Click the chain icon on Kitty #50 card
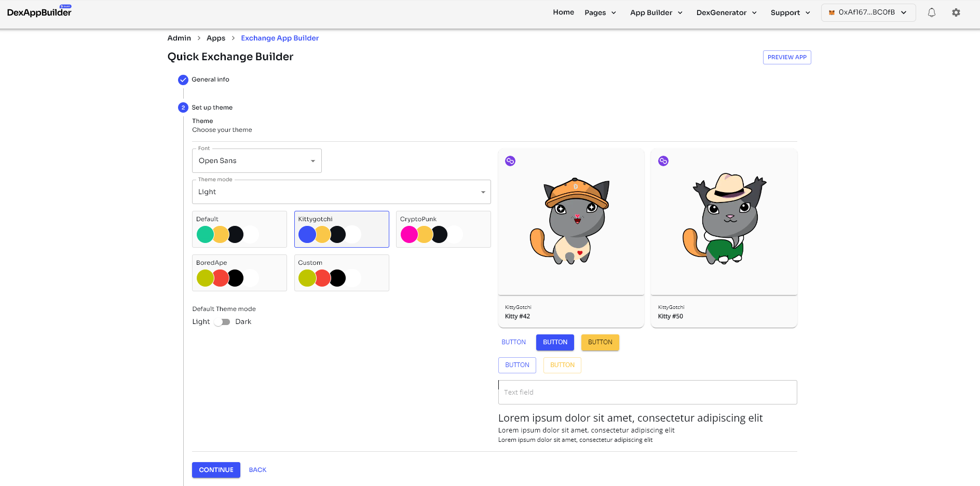Image resolution: width=980 pixels, height=486 pixels. (x=663, y=161)
